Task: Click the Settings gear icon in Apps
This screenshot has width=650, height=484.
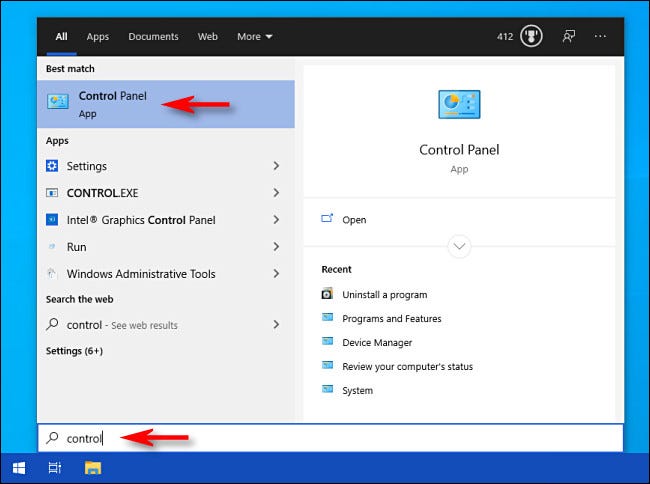Action: pos(54,166)
